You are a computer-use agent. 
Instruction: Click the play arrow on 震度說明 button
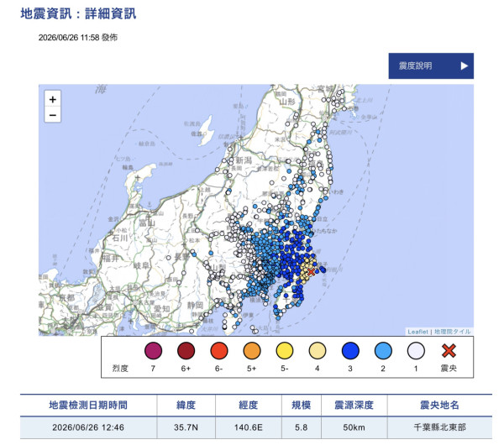464,65
